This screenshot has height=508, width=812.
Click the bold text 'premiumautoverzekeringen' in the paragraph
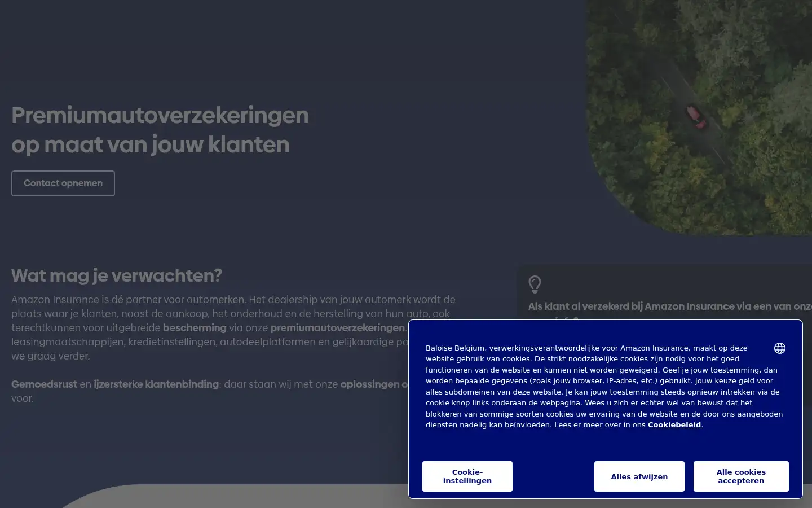pos(337,328)
